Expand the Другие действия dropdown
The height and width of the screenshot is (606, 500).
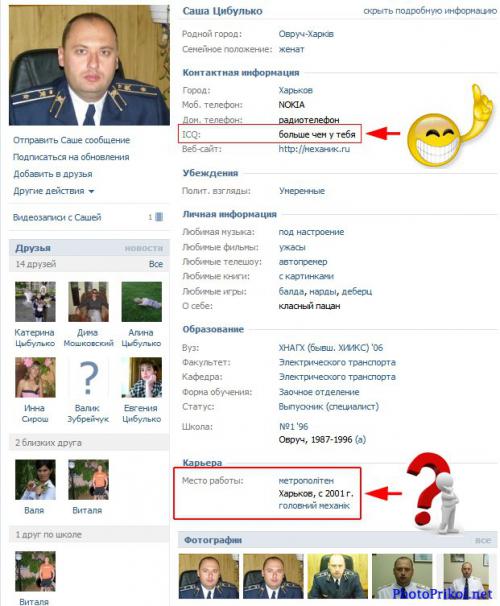(x=54, y=191)
